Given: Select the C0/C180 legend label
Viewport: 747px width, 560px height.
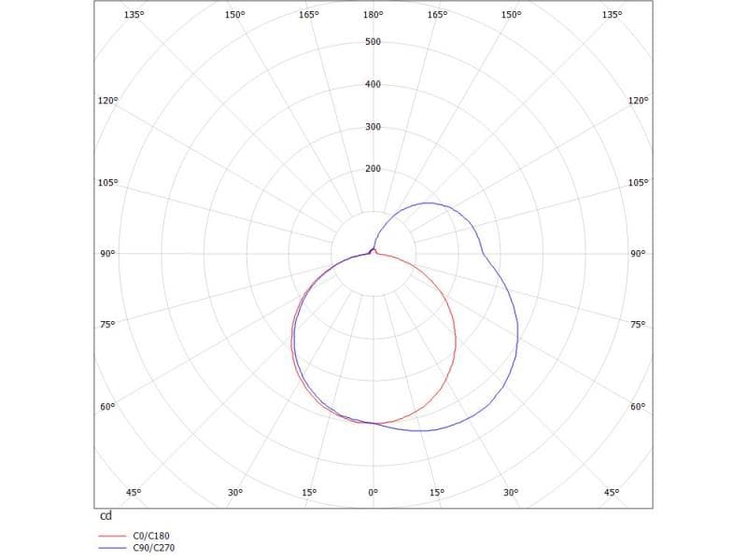Looking at the screenshot, I should (x=149, y=537).
